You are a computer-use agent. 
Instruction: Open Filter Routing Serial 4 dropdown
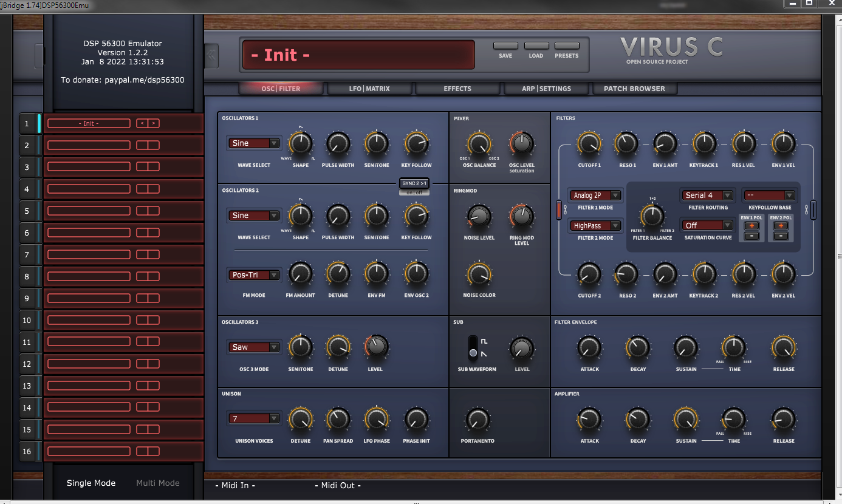(708, 196)
